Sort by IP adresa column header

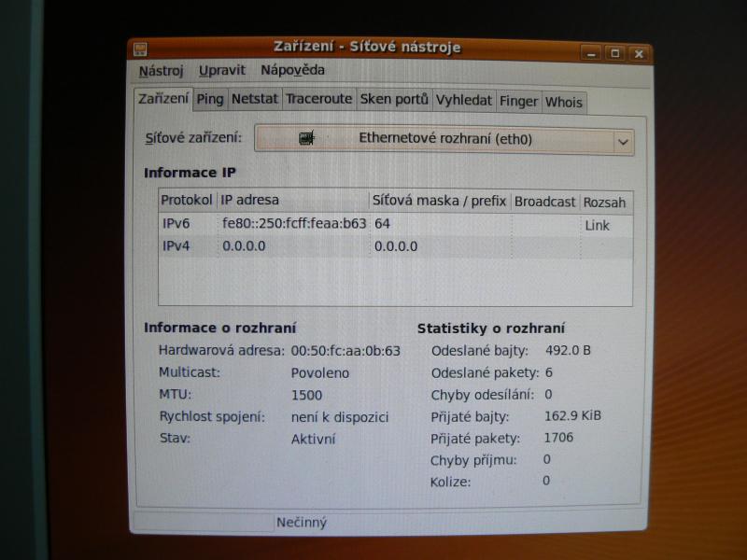point(292,200)
